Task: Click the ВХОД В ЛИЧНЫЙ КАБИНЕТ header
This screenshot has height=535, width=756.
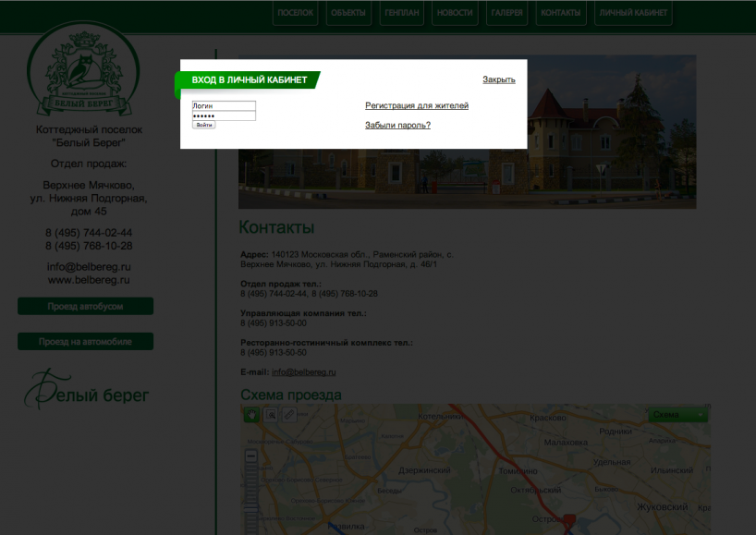Action: click(x=250, y=80)
